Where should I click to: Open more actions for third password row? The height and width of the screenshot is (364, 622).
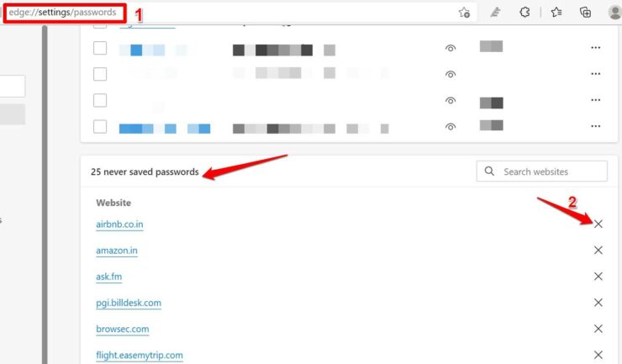pyautogui.click(x=595, y=100)
